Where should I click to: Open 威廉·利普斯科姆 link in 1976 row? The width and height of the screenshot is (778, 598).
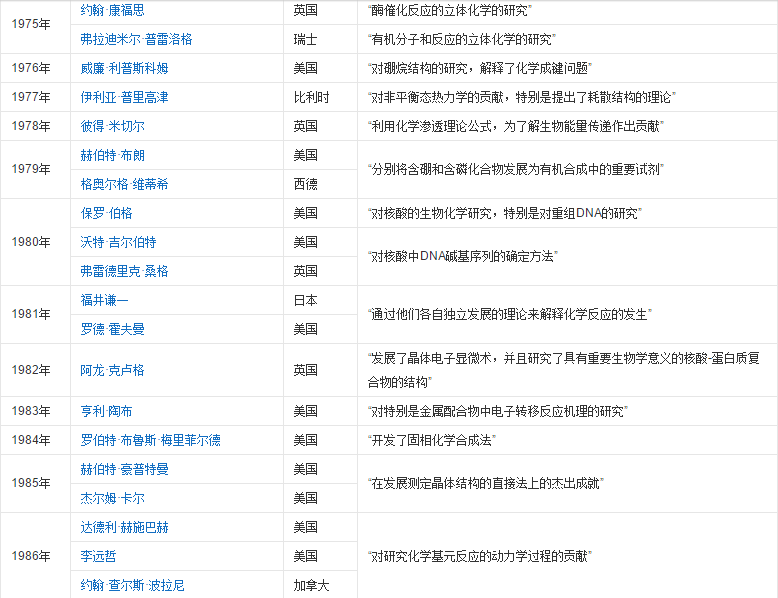[x=124, y=68]
